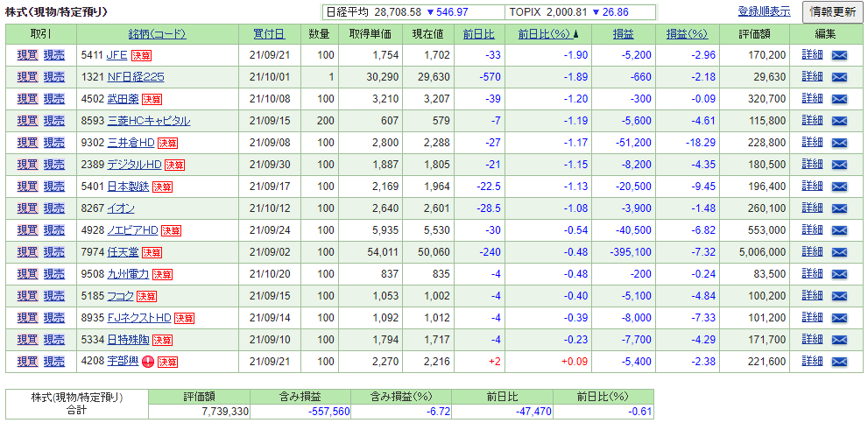Click the envelope icon for 任天堂
Screen dimensions: 868x423
(x=839, y=252)
